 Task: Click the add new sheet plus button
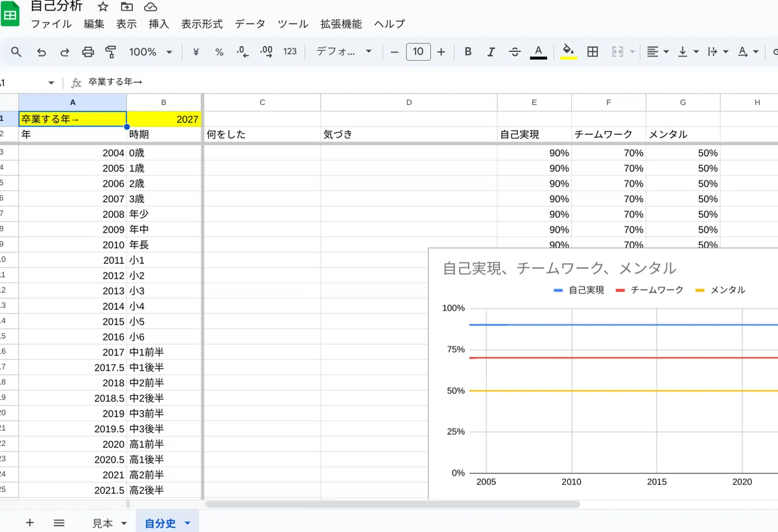29,523
